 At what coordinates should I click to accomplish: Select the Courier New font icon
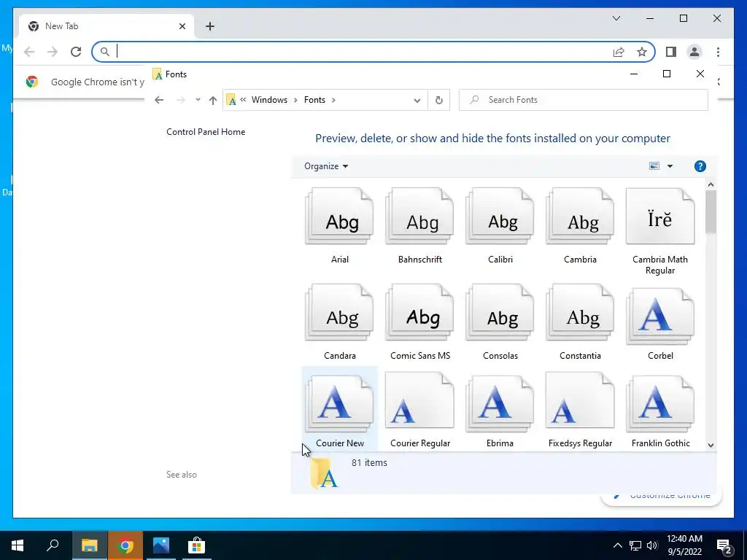[339, 402]
